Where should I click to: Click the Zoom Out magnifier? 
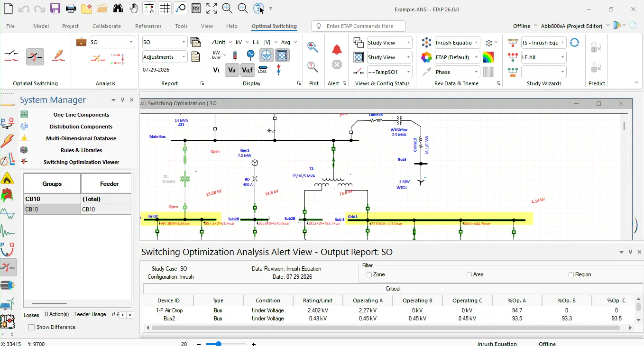click(242, 9)
